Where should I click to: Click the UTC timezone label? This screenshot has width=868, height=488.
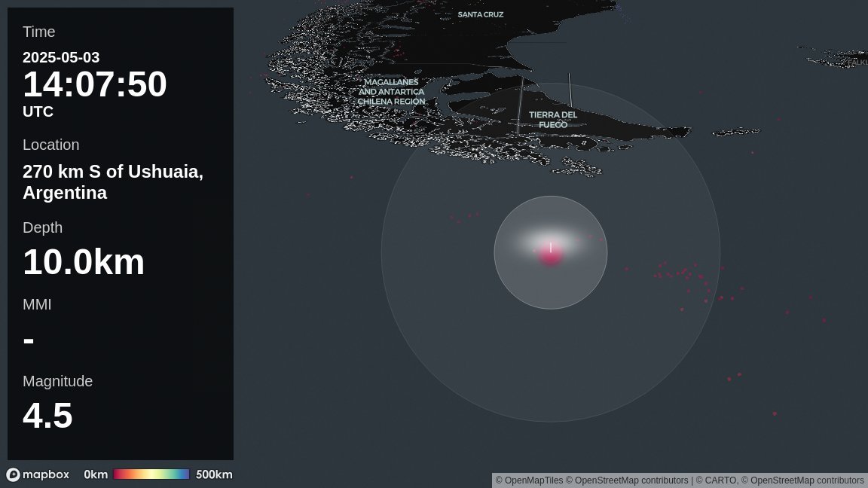(38, 111)
